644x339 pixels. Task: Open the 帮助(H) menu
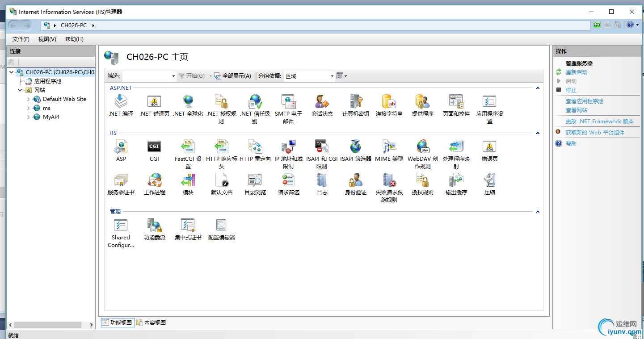pyautogui.click(x=74, y=39)
